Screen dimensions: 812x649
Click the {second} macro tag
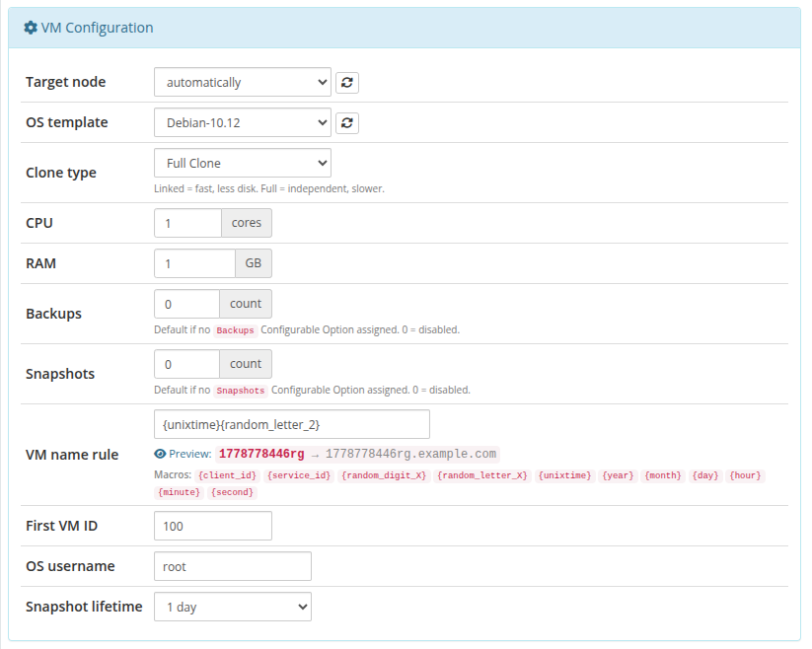232,491
